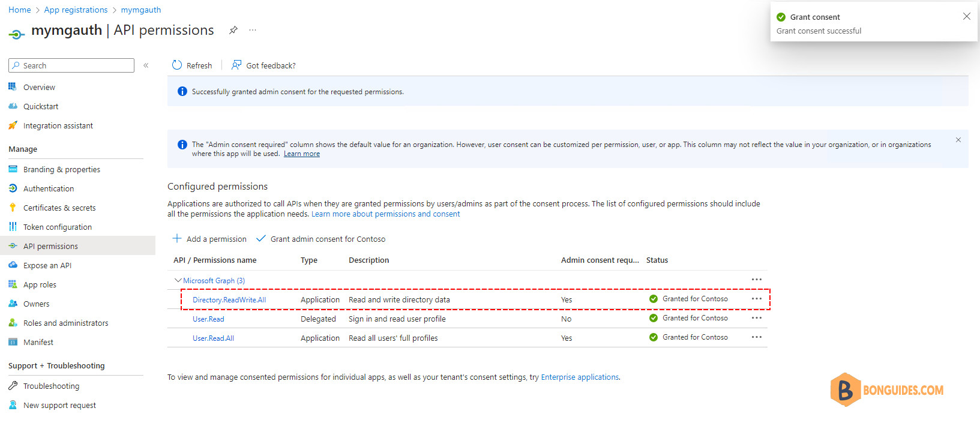Open the User.Read permission link
Image resolution: width=980 pixels, height=429 pixels.
pyautogui.click(x=208, y=319)
